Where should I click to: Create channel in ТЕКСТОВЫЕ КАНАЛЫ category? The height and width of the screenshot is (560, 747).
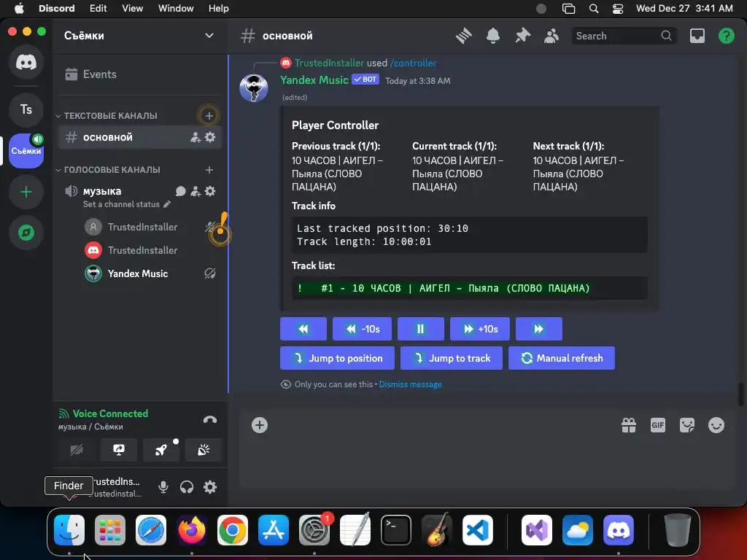coord(209,116)
